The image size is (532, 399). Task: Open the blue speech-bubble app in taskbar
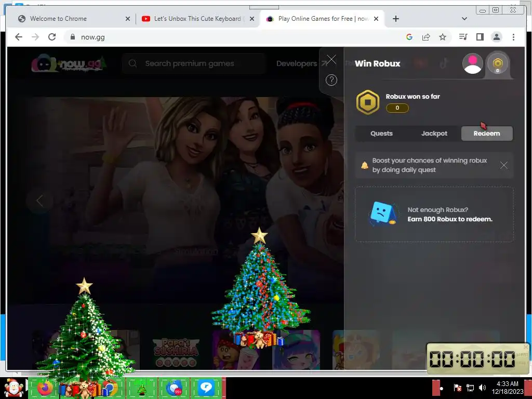pyautogui.click(x=206, y=388)
